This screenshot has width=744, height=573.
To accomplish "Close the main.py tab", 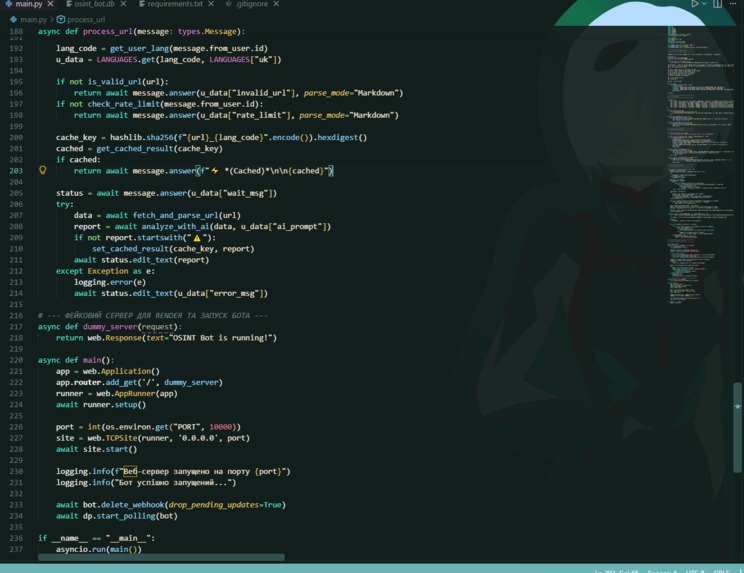I will coord(50,4).
